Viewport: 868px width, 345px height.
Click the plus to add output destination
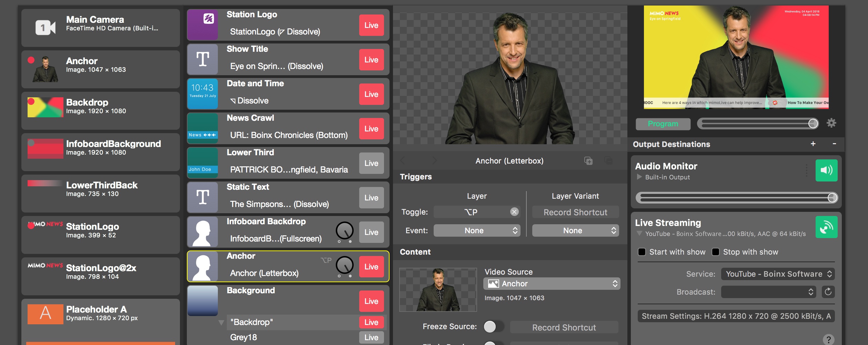pos(813,144)
